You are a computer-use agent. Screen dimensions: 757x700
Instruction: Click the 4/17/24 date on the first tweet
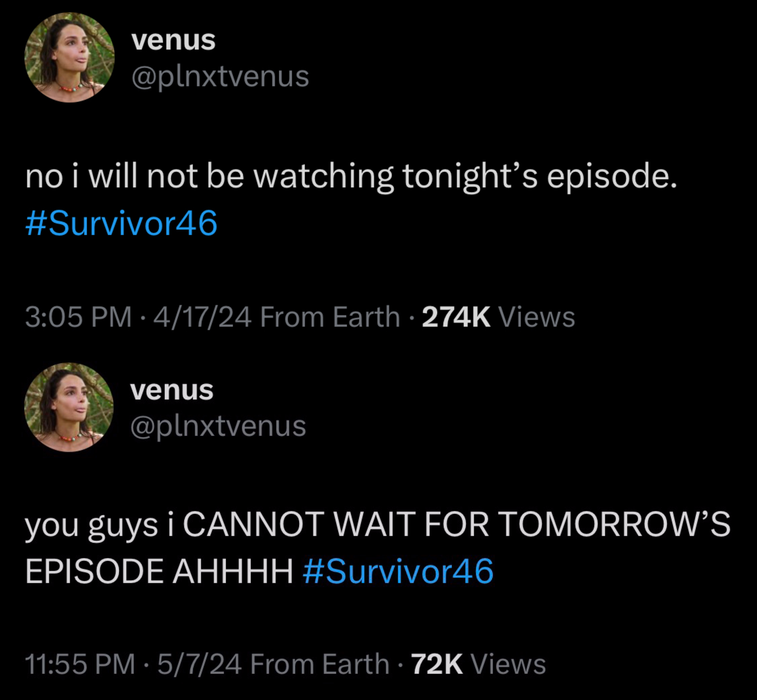click(202, 317)
